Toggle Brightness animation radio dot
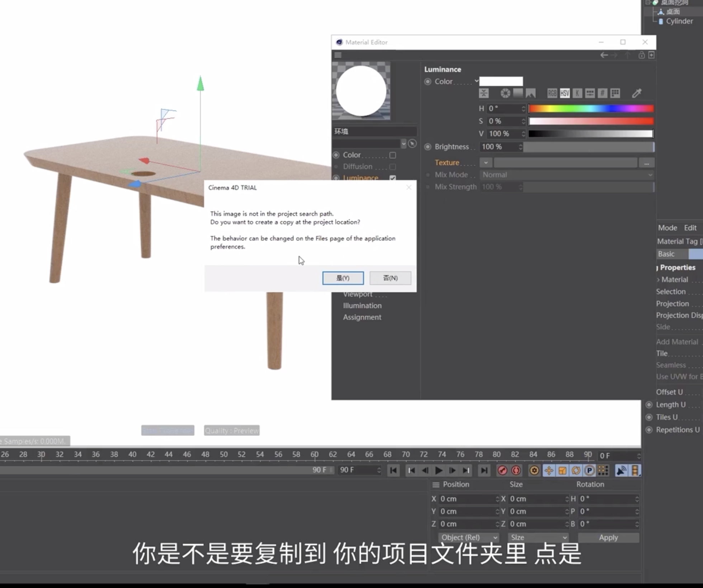Viewport: 703px width, 588px height. click(x=428, y=147)
